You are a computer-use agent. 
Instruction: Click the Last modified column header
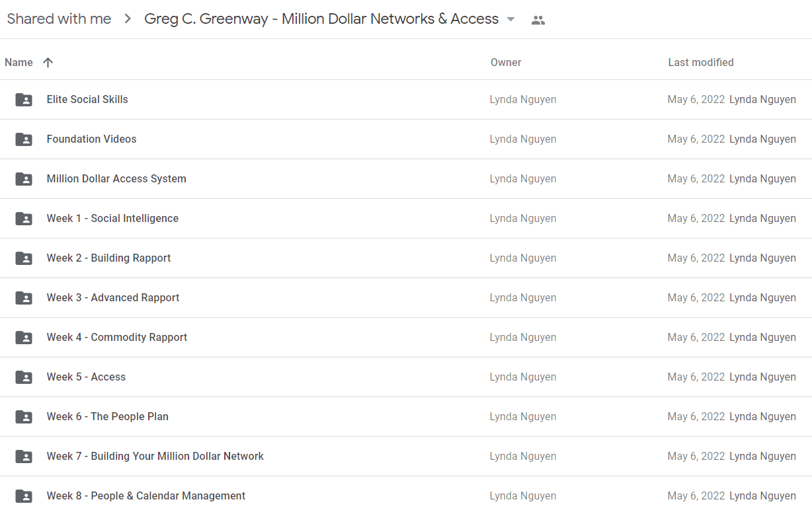pos(701,62)
